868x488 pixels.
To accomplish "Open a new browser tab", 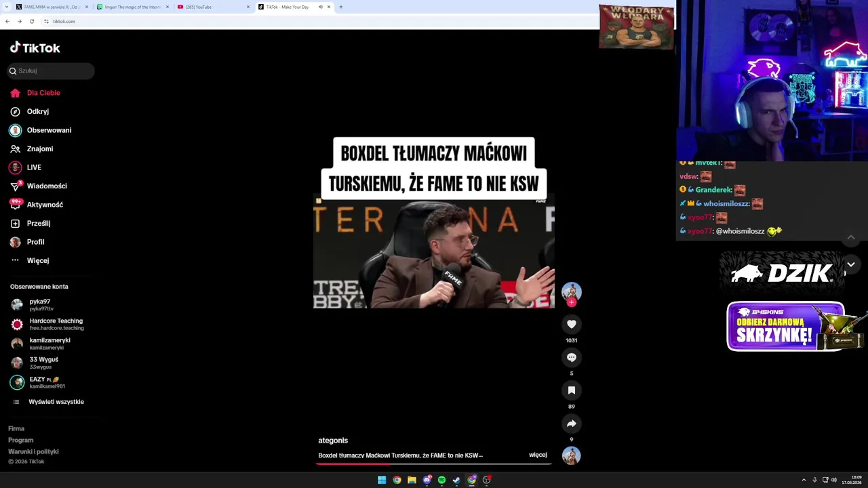I will pos(340,7).
